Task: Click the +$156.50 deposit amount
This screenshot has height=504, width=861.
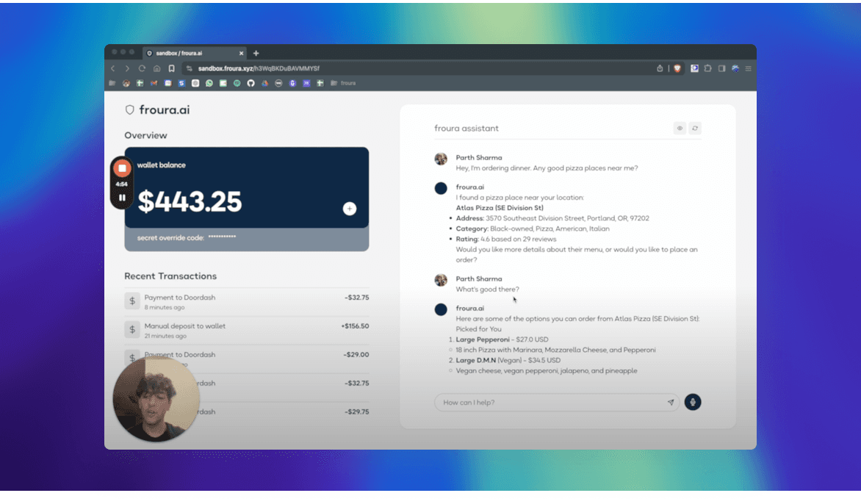Action: click(355, 326)
